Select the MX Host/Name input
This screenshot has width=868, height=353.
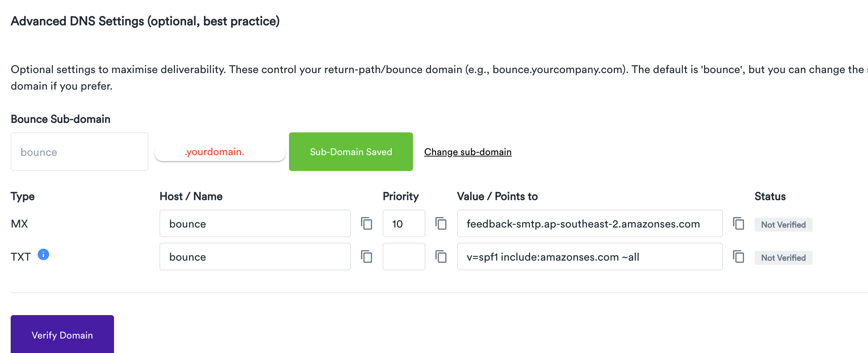coord(255,223)
